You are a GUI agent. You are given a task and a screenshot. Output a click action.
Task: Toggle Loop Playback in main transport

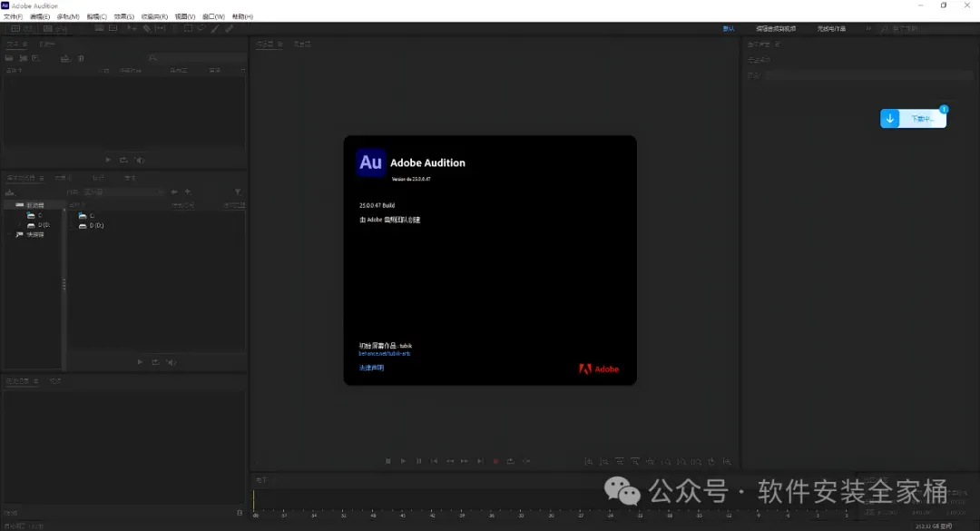(511, 461)
